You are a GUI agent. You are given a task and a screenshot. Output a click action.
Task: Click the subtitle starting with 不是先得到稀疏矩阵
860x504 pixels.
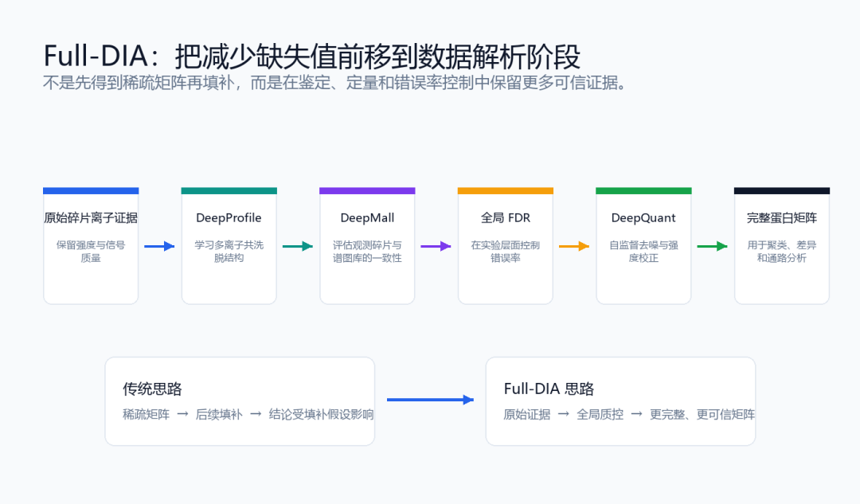[335, 83]
